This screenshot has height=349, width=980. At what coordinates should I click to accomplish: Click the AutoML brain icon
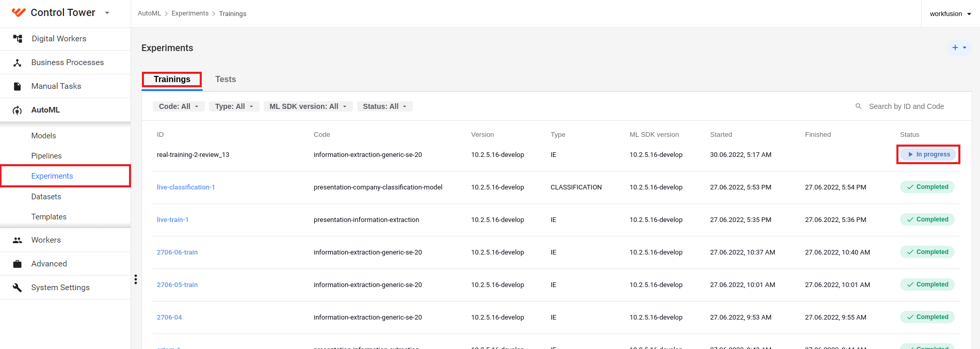[18, 110]
